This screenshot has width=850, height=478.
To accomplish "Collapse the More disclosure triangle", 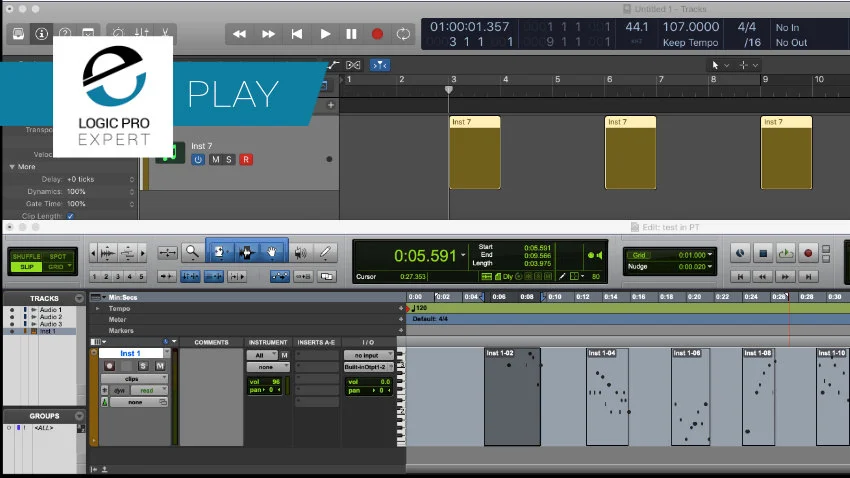I will click(x=12, y=167).
